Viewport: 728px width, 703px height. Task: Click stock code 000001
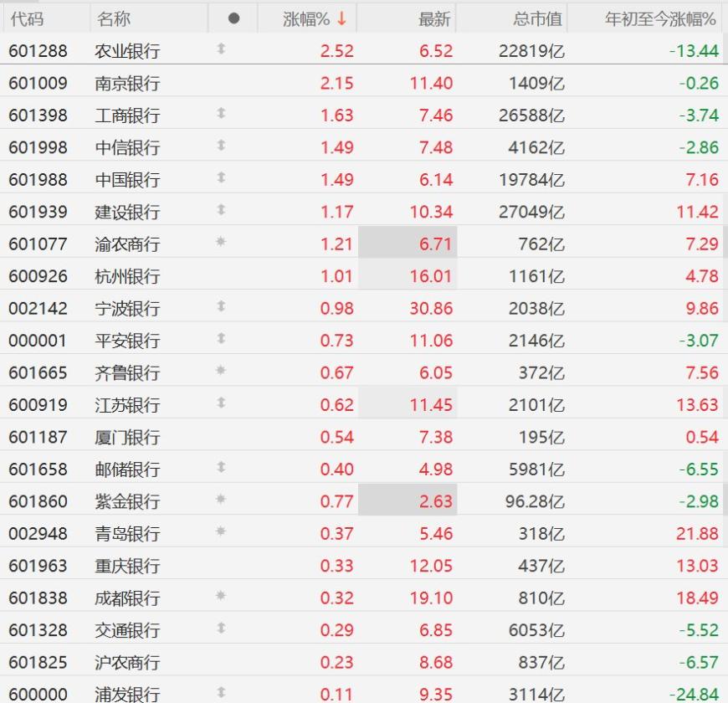coord(37,341)
